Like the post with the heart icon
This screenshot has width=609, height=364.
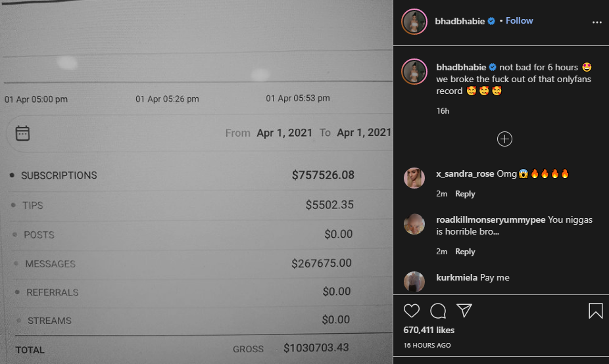pos(411,311)
